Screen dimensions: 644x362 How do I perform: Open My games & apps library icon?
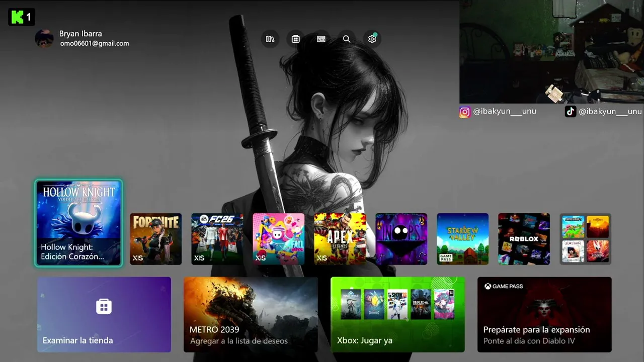(x=270, y=39)
